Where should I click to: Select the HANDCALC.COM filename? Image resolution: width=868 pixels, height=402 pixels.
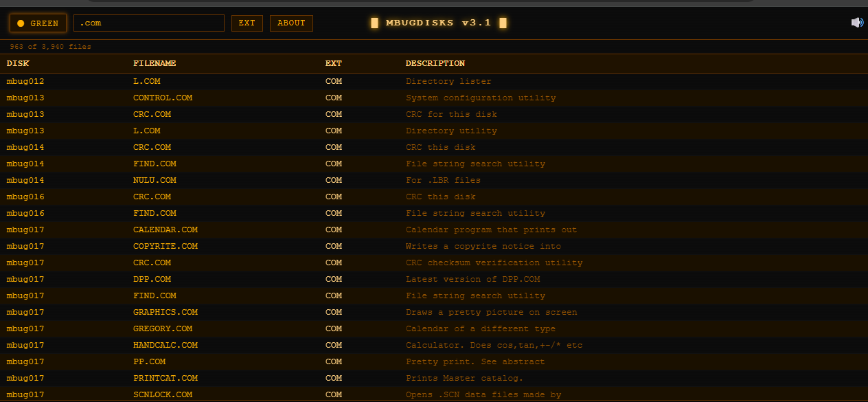[165, 345]
